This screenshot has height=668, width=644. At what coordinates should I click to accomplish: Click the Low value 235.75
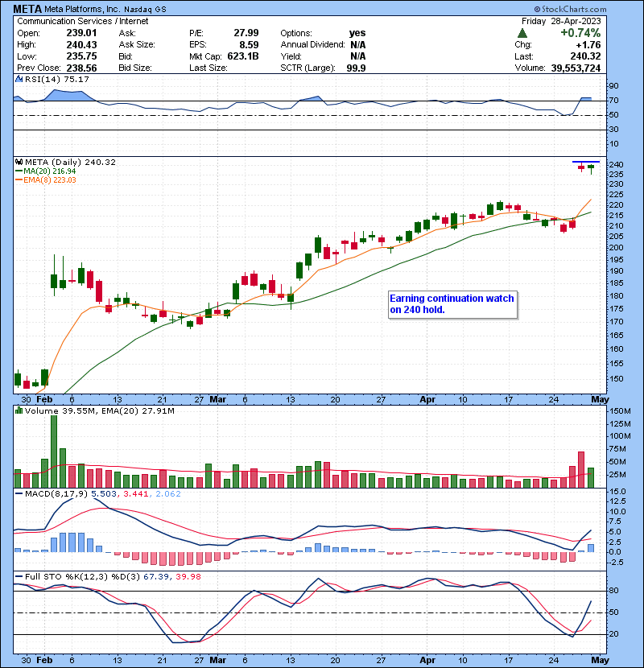(x=81, y=56)
